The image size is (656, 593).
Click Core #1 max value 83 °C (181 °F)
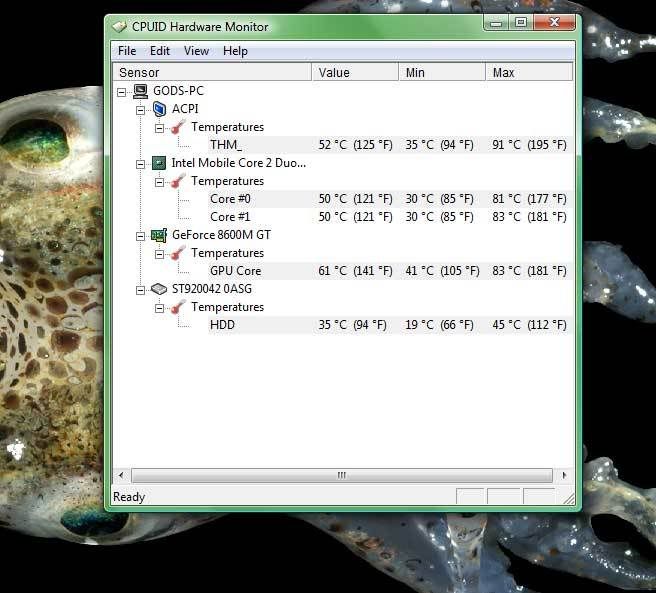pyautogui.click(x=529, y=217)
